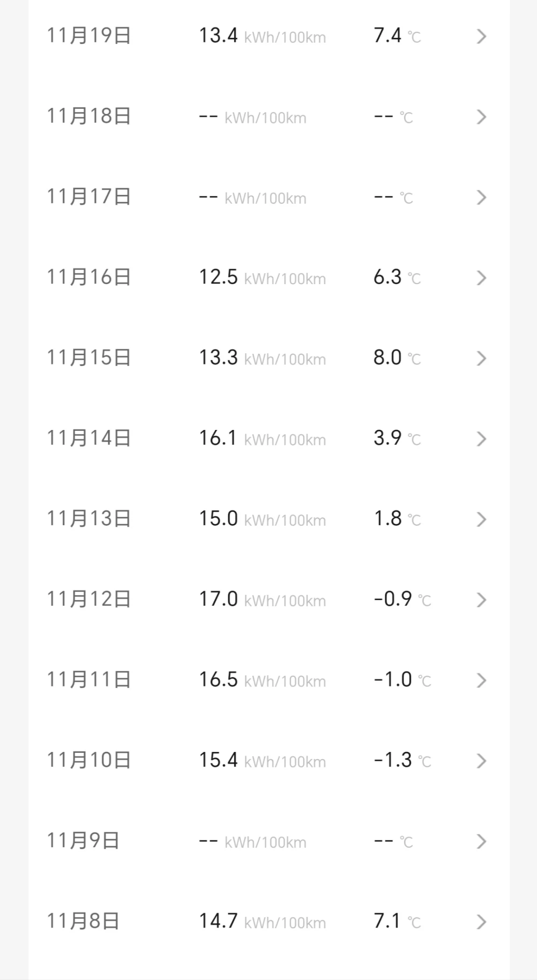The width and height of the screenshot is (537, 980).
Task: Tap the arrow on the 11月12日 row
Action: [481, 600]
